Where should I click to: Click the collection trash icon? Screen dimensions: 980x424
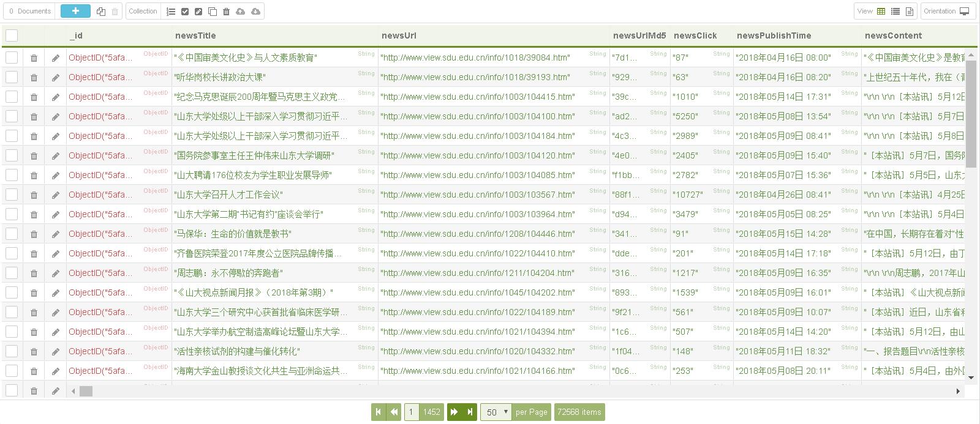coord(226,12)
